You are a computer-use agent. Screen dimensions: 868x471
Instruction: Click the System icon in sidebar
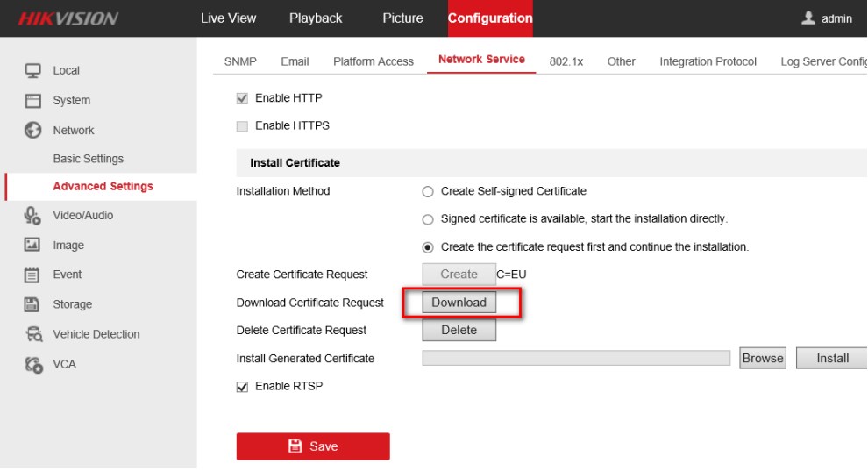click(32, 100)
